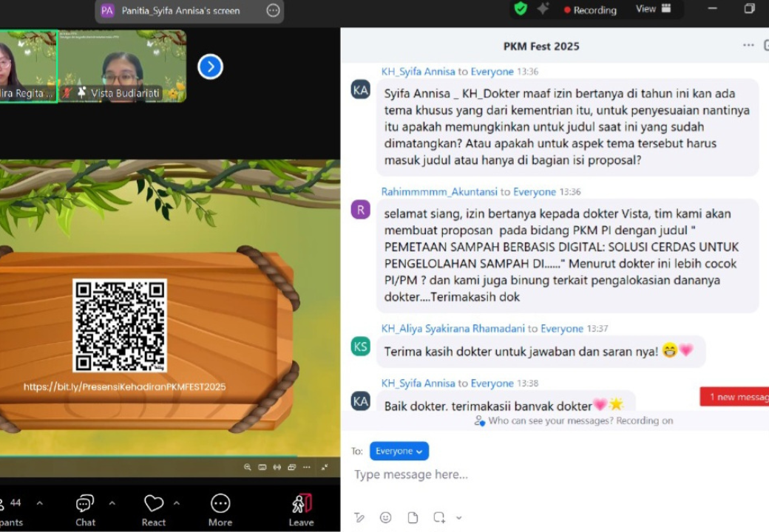Open the participants list showing 44
This screenshot has width=769, height=532.
coord(11,511)
